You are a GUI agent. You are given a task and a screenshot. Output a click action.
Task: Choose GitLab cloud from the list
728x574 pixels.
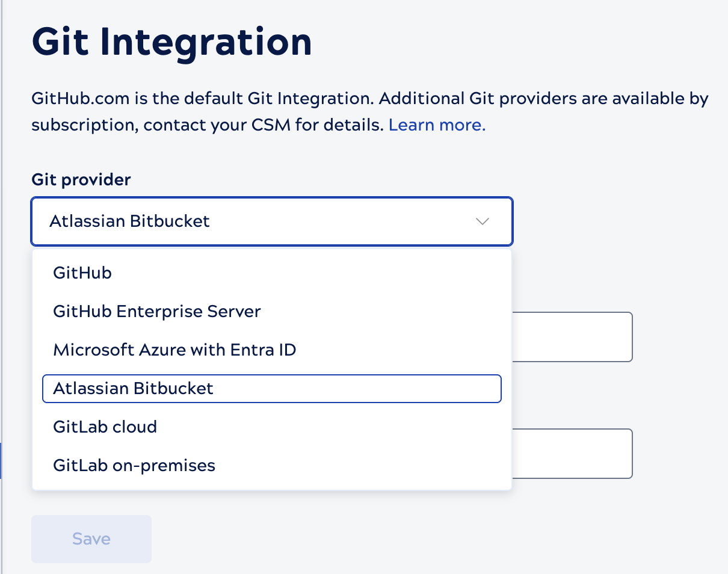[x=105, y=427]
